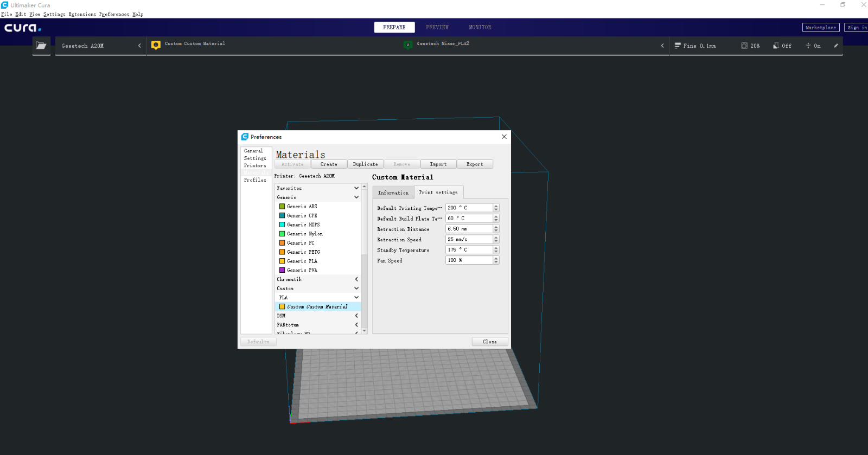Open the Materials preferences page

[256, 172]
